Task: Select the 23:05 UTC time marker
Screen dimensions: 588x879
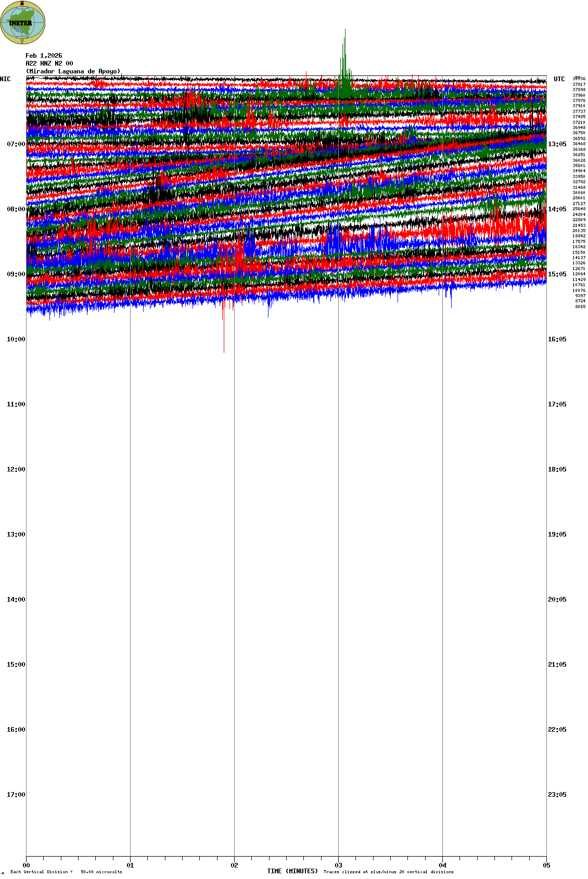Action: pos(557,795)
